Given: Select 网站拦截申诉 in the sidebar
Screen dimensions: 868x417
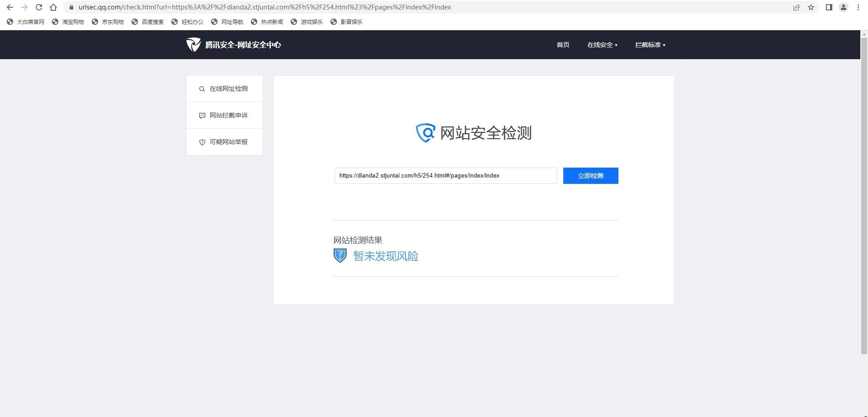Looking at the screenshot, I should coord(225,115).
